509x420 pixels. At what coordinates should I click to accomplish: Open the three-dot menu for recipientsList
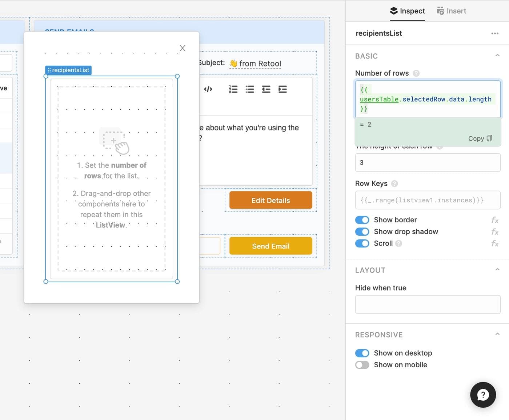(495, 33)
